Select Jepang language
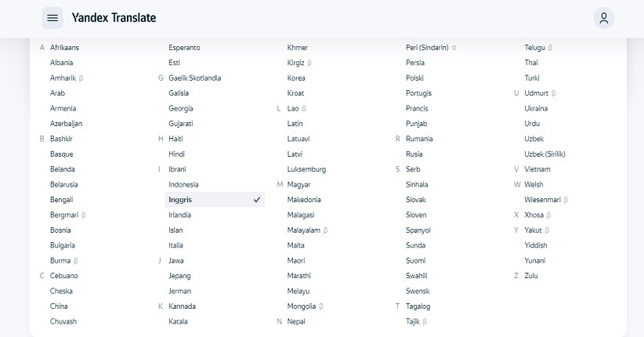644x337 pixels. tap(179, 276)
